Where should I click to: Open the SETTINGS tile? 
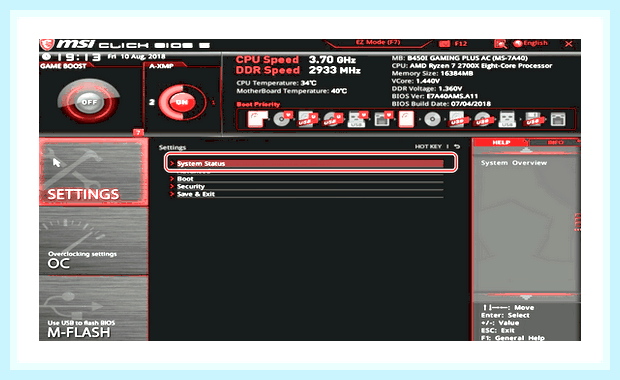tap(94, 172)
